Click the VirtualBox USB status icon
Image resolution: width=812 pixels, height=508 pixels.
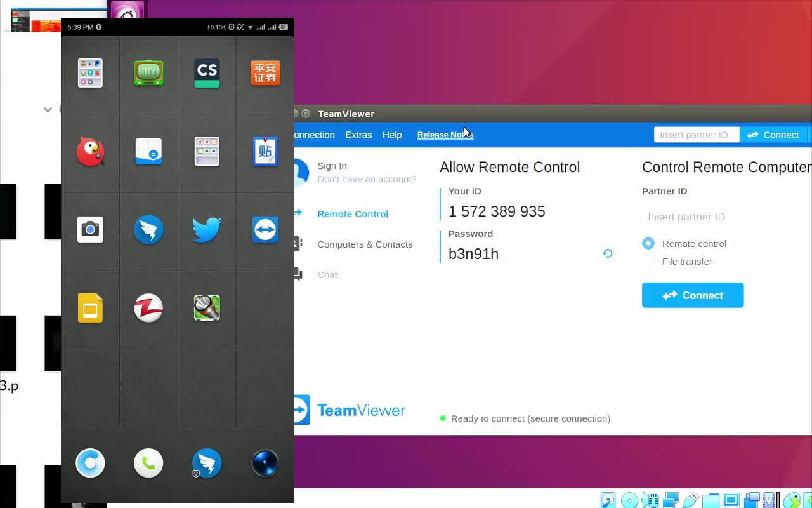[691, 500]
